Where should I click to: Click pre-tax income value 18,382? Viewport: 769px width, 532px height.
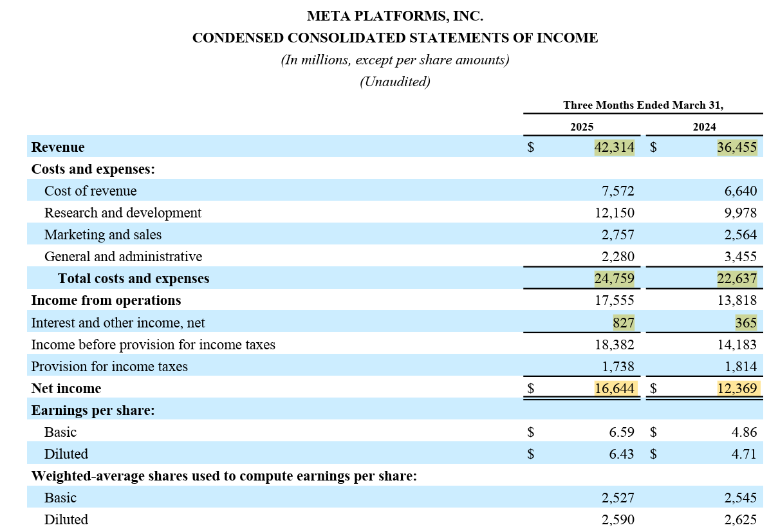(x=615, y=345)
